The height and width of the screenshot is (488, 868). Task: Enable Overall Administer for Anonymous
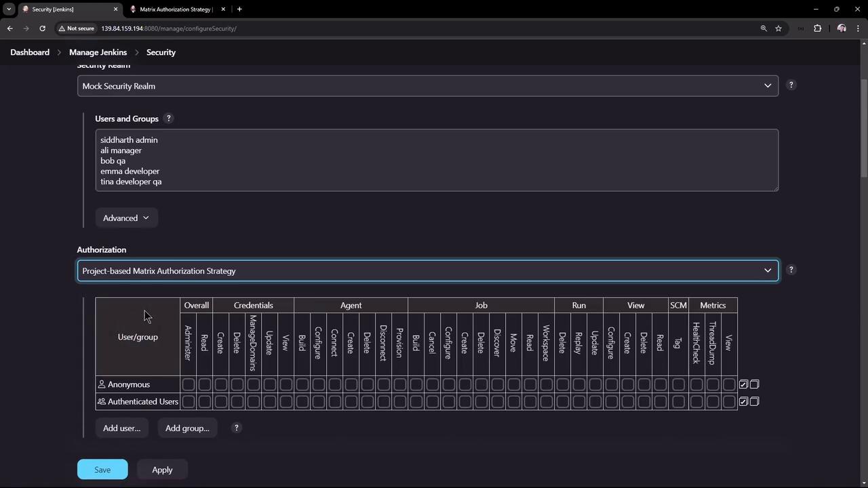pyautogui.click(x=188, y=384)
